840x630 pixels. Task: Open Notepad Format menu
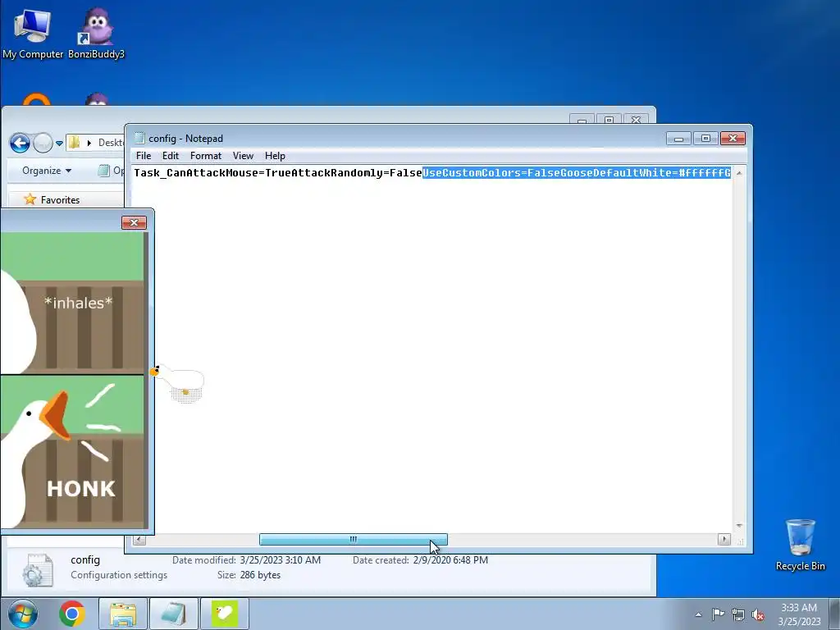coord(206,156)
